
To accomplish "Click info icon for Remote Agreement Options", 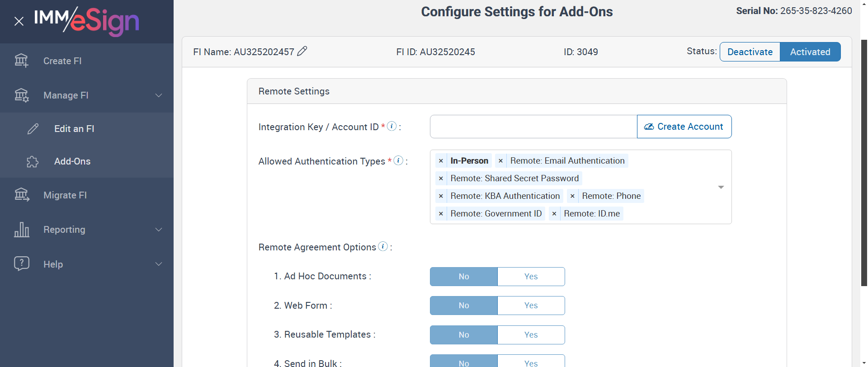I will [x=383, y=246].
